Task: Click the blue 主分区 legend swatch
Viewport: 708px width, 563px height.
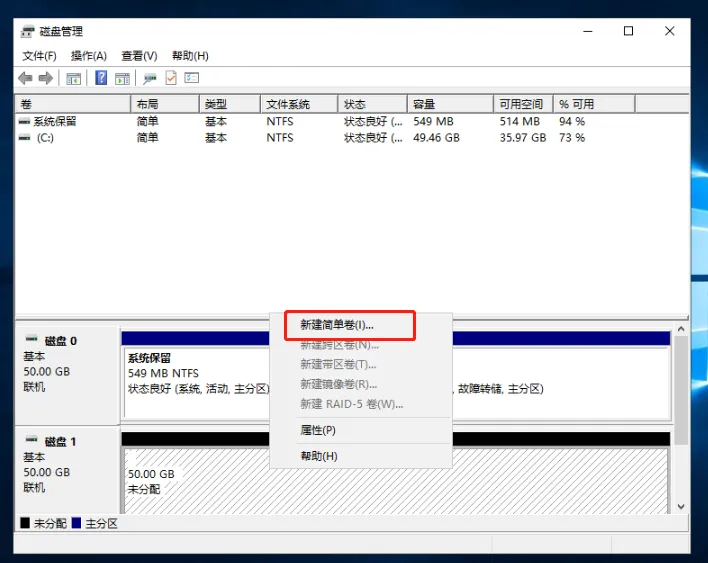Action: pos(76,523)
